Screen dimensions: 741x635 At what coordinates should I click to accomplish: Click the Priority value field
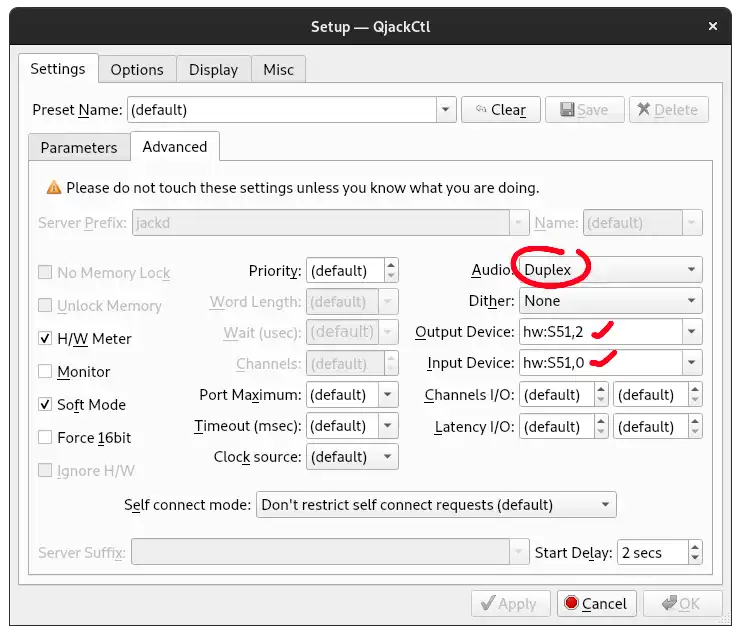point(345,270)
